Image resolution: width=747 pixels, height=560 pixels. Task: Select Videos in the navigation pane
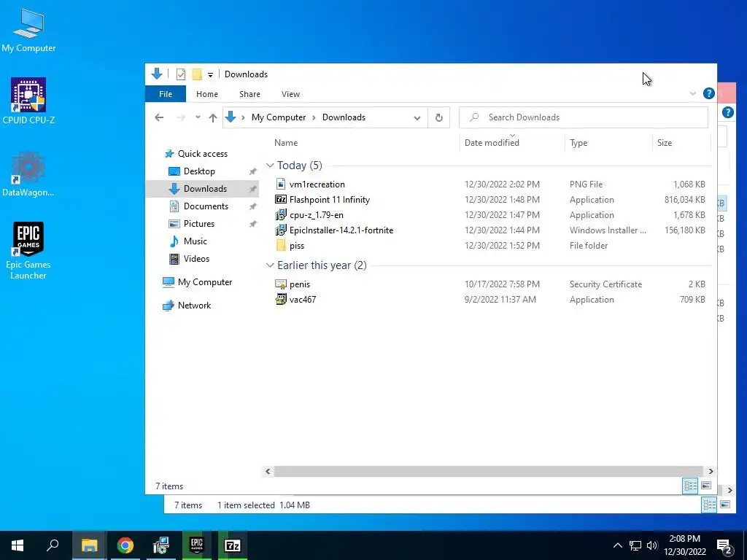pyautogui.click(x=196, y=259)
